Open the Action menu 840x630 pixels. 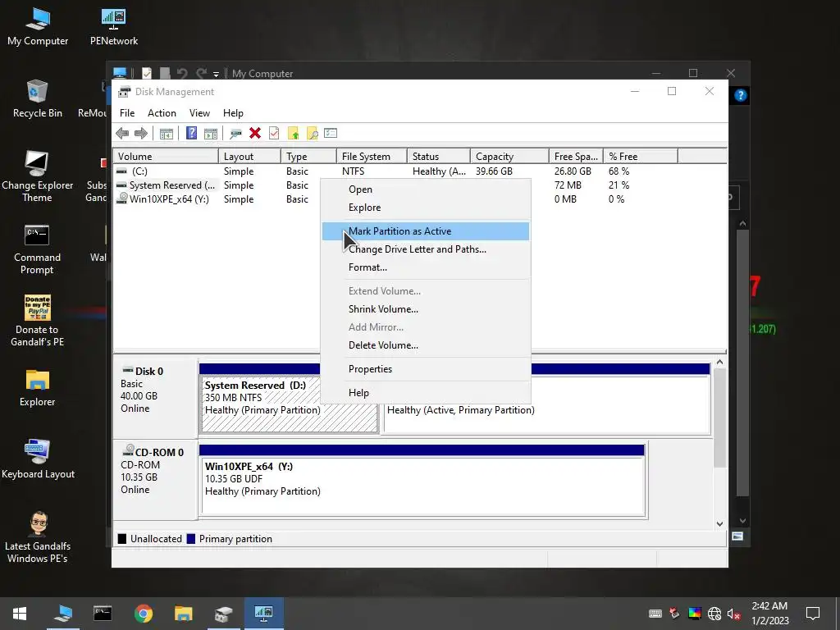tap(162, 113)
